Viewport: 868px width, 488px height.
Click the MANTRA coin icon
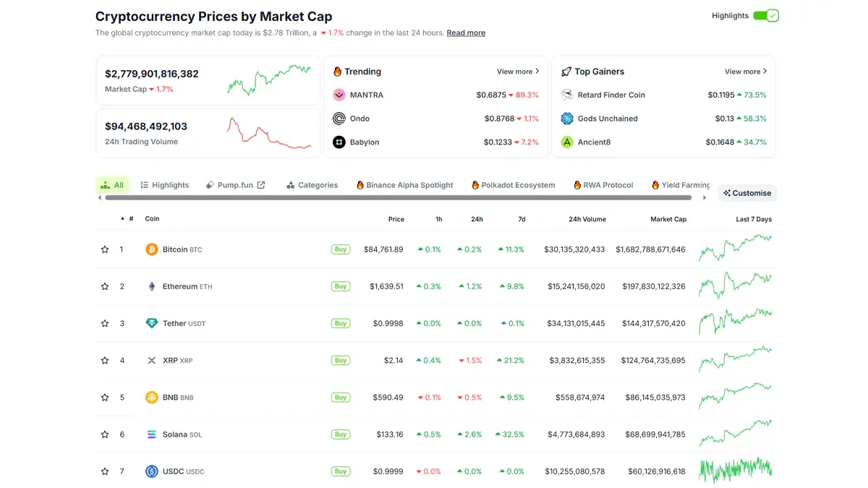click(x=339, y=95)
